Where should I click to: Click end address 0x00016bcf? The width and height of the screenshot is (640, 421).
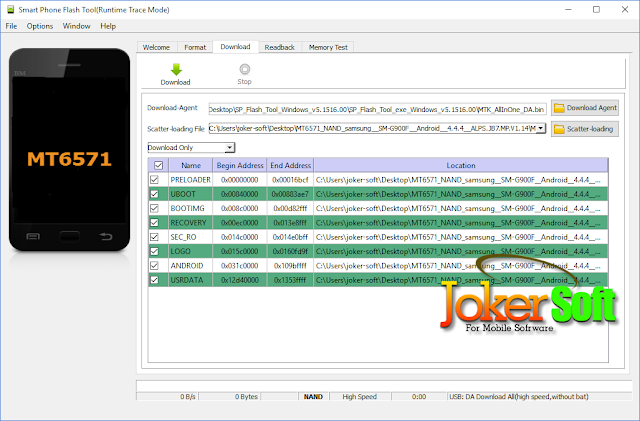coord(290,180)
